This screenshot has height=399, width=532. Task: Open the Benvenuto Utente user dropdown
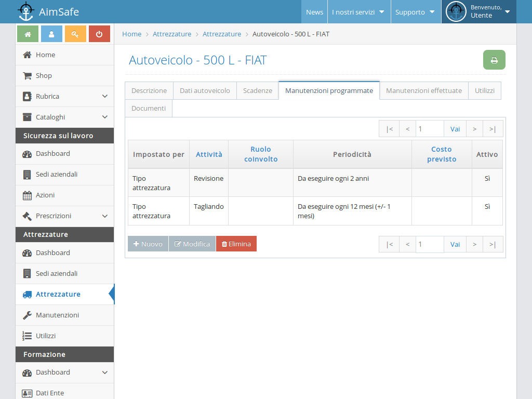(478, 11)
